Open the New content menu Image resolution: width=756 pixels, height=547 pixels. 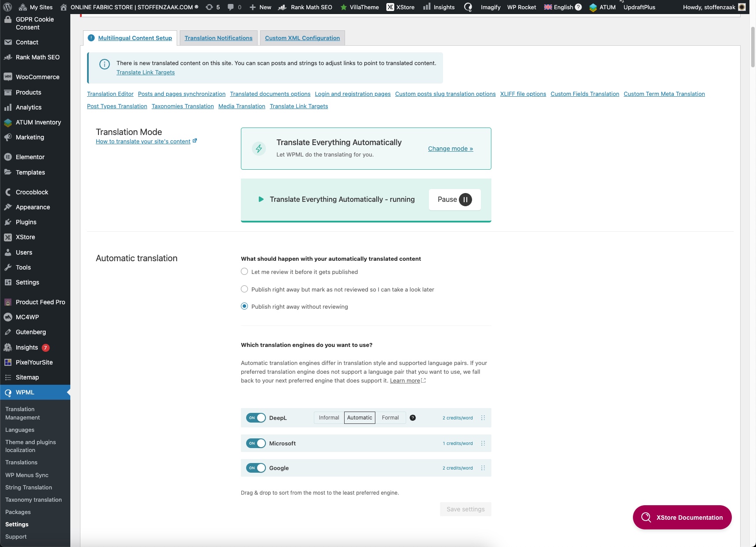(x=260, y=7)
